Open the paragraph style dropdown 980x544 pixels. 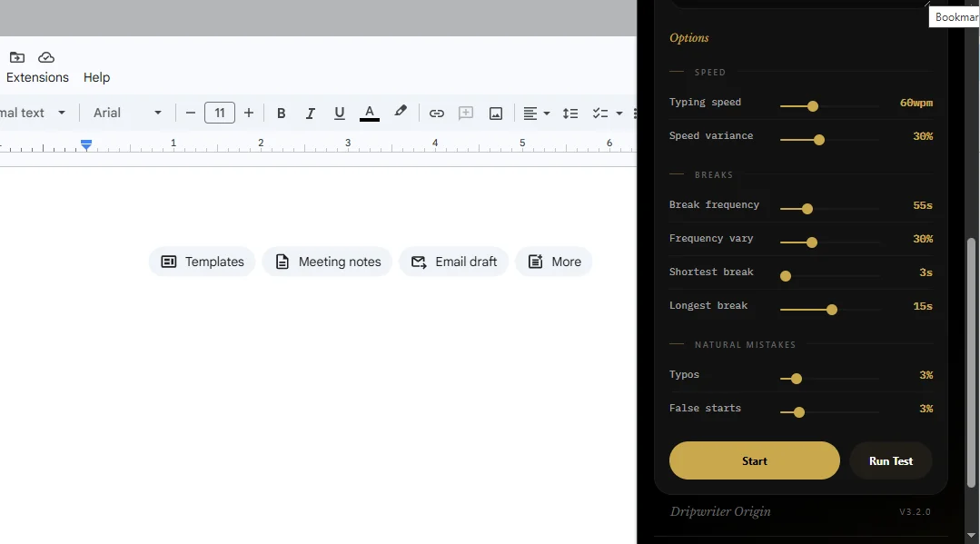point(33,114)
